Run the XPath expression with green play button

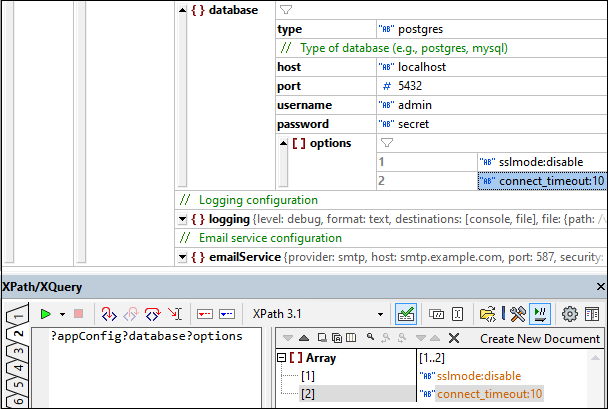point(46,314)
